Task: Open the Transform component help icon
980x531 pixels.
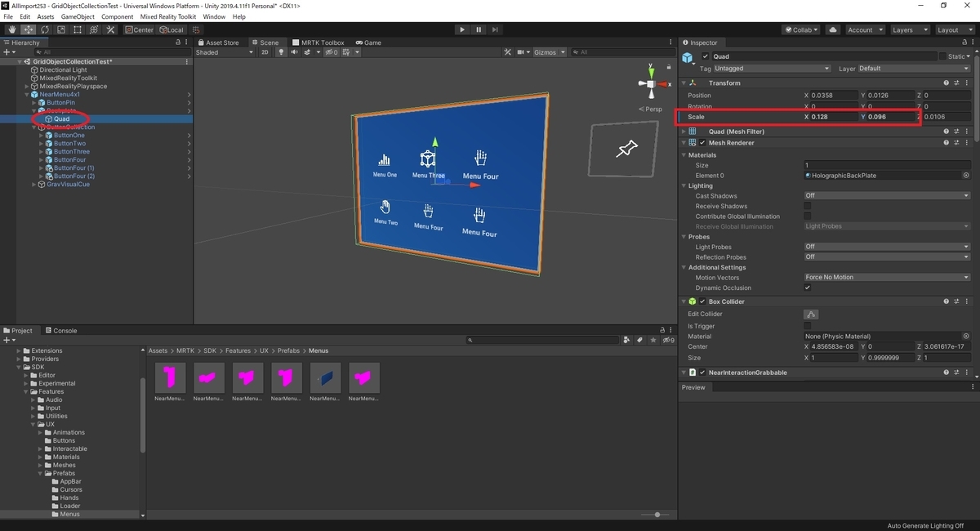Action: click(x=946, y=83)
